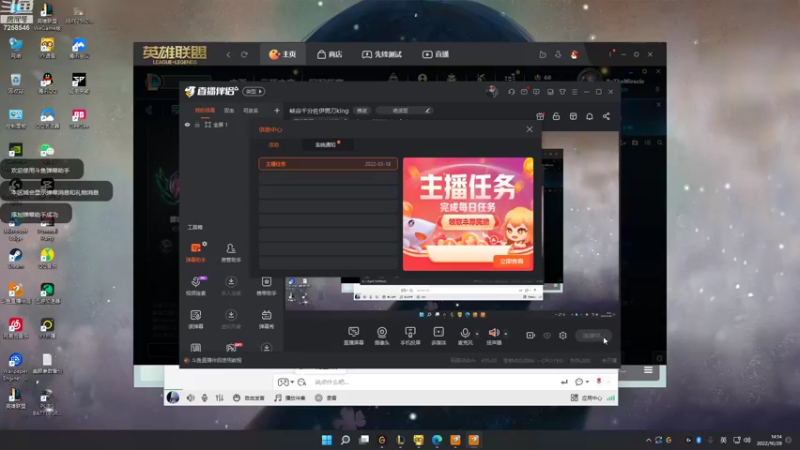Start recording with the camcorder icon
This screenshot has width=800, height=450.
pyautogui.click(x=531, y=335)
